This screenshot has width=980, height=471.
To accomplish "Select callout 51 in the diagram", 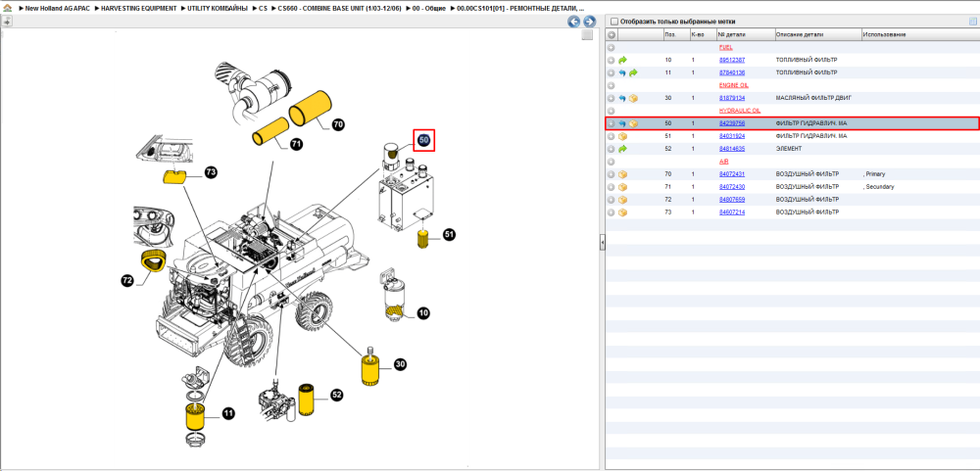I will click(x=449, y=235).
